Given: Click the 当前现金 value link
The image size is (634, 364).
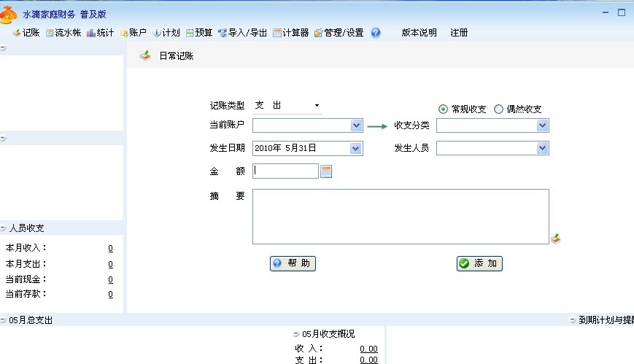Looking at the screenshot, I should [110, 280].
